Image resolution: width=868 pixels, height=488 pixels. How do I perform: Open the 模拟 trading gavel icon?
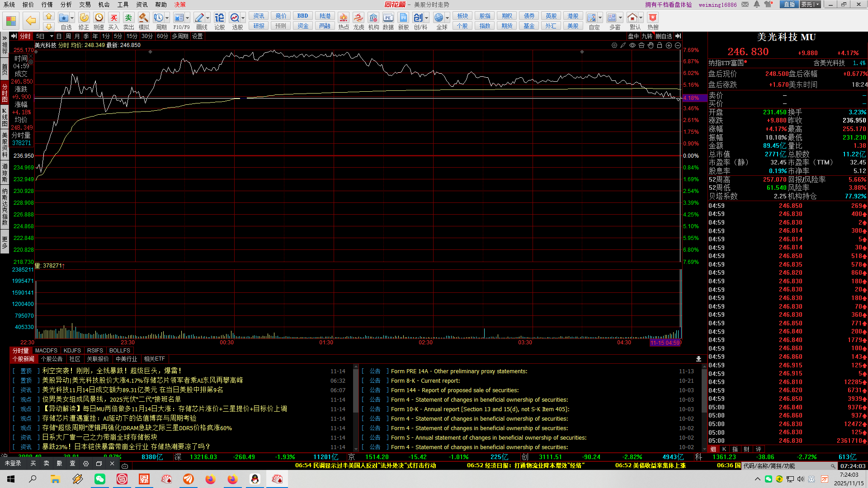coord(143,18)
